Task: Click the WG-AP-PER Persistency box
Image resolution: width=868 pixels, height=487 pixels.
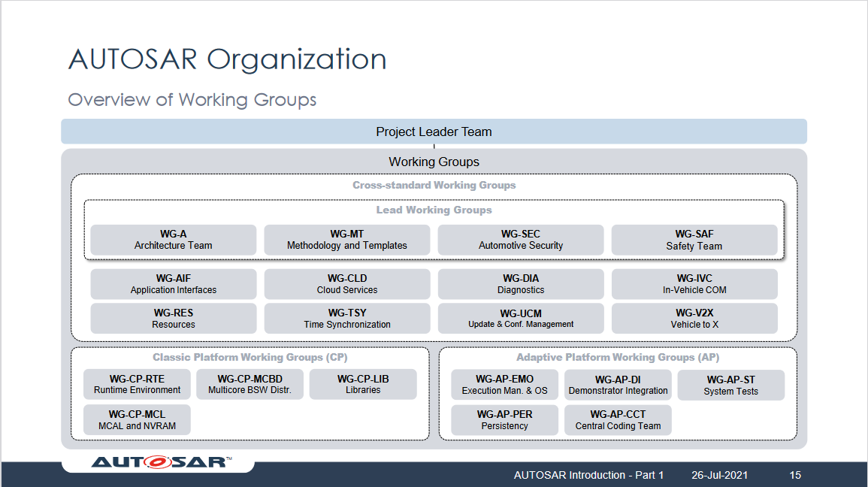Action: tap(504, 419)
